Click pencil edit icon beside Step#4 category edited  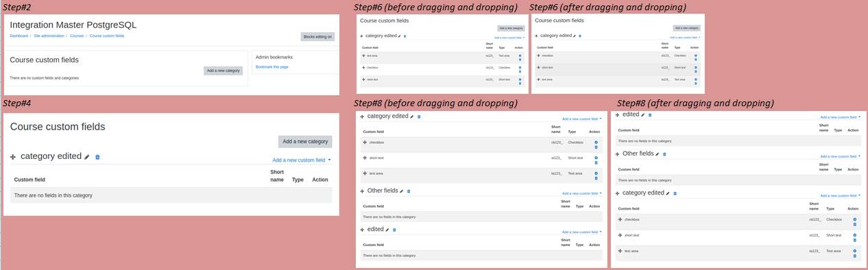tap(87, 157)
